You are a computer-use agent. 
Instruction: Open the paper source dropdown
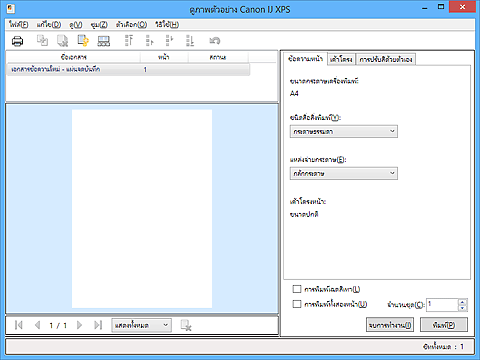click(x=344, y=173)
